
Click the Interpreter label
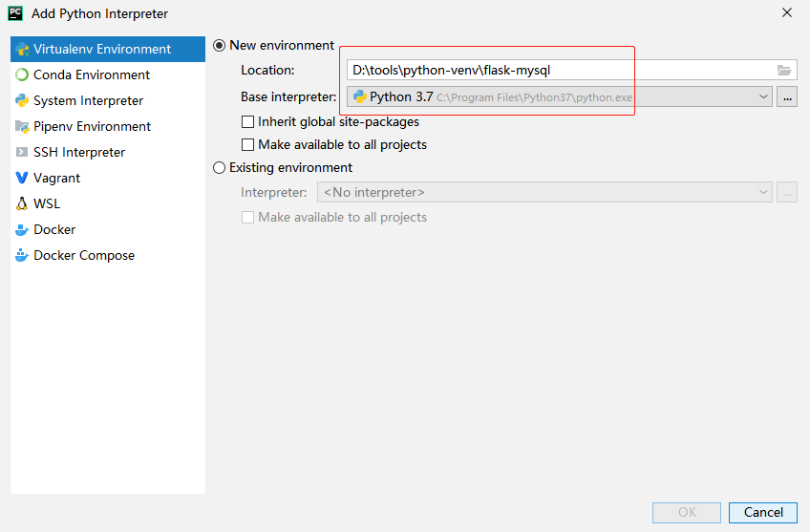pos(274,193)
